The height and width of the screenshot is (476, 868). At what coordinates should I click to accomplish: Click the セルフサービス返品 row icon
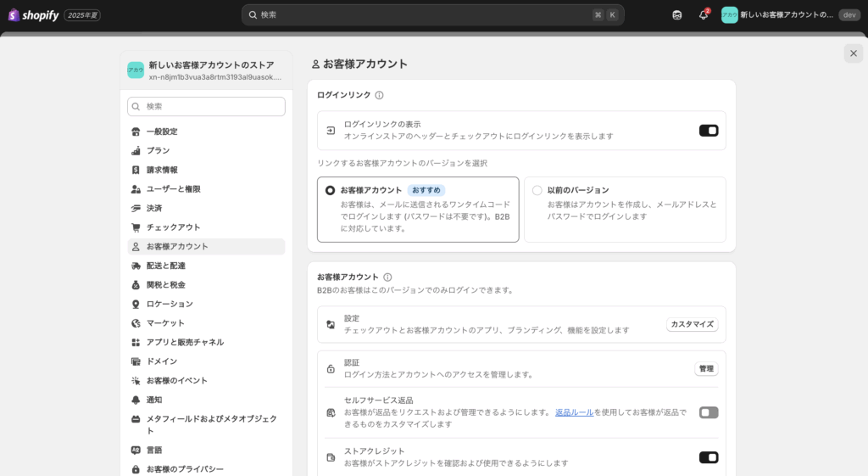331,412
